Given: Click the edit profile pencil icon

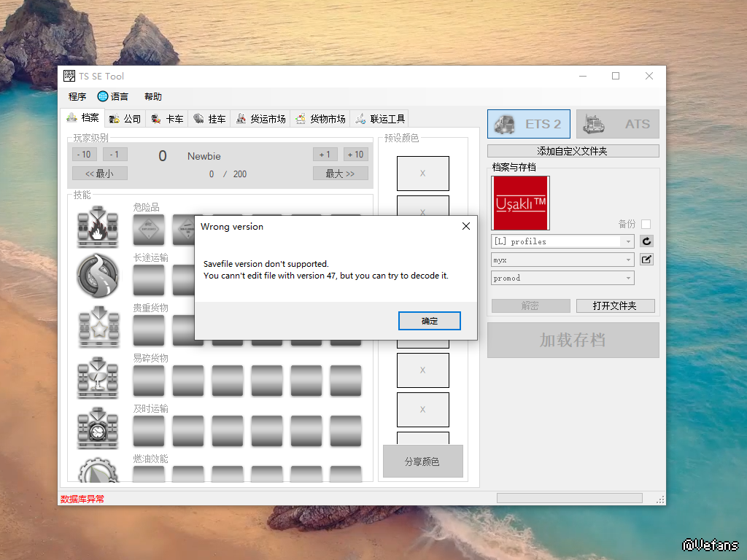Looking at the screenshot, I should pos(646,260).
